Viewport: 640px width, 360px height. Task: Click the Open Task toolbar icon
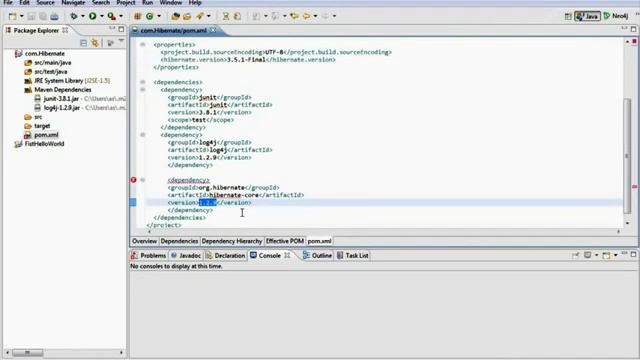click(187, 16)
